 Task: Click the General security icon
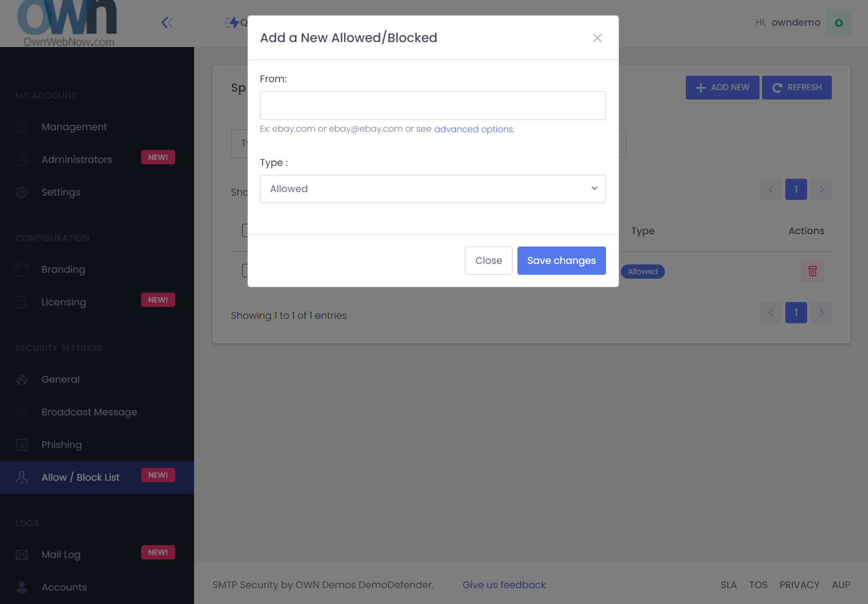pyautogui.click(x=22, y=379)
